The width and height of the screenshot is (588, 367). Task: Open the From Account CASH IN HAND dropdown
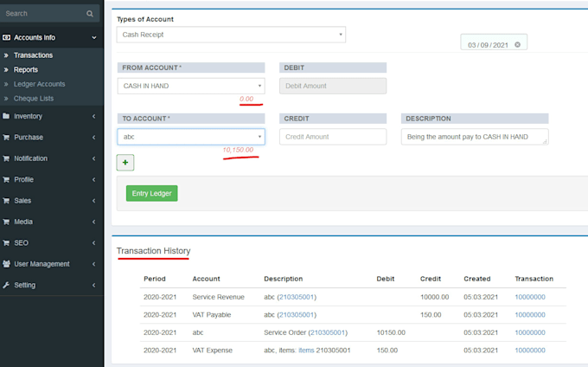[x=191, y=86]
